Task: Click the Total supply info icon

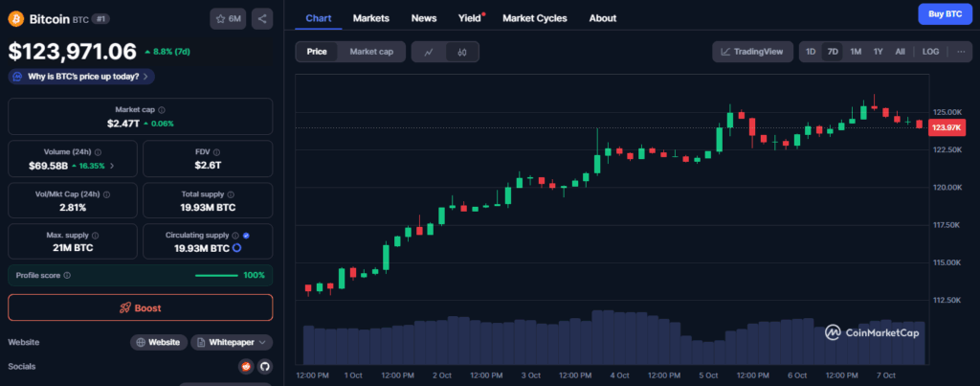Action: (231, 194)
